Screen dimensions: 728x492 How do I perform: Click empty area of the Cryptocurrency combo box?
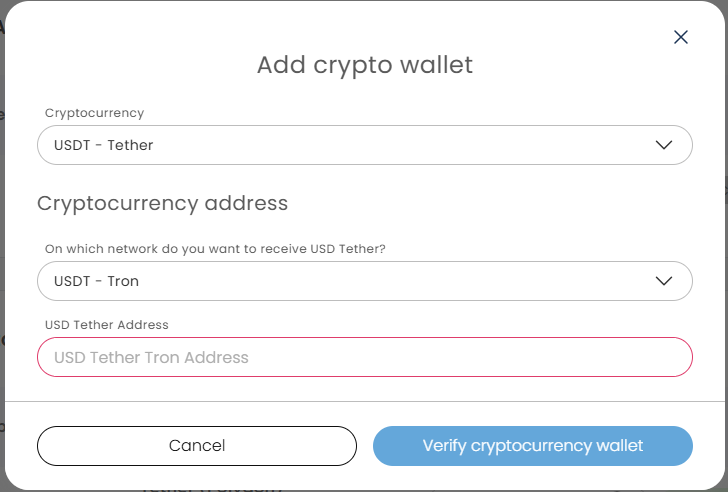tap(420, 145)
